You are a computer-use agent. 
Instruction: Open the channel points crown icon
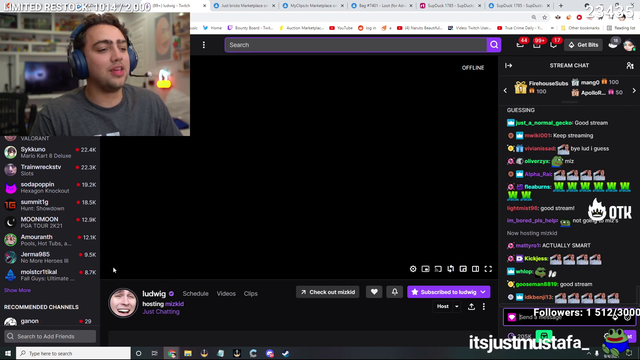[x=613, y=44]
